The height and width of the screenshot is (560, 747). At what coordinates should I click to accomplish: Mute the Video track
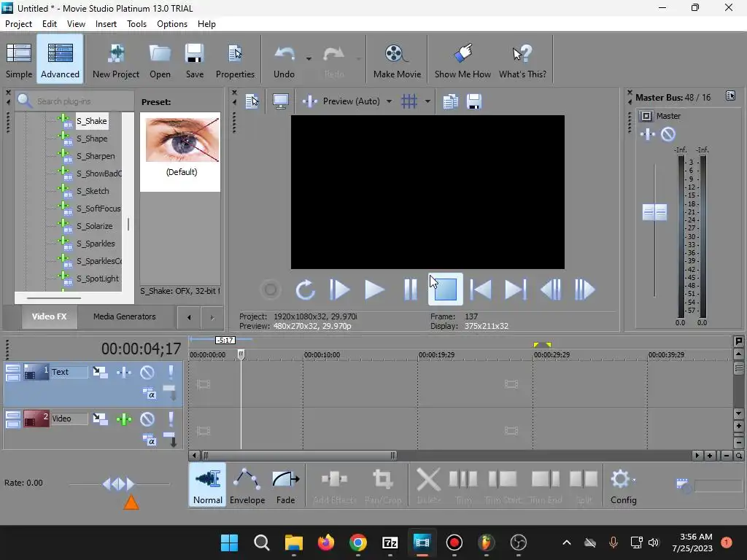click(x=147, y=419)
